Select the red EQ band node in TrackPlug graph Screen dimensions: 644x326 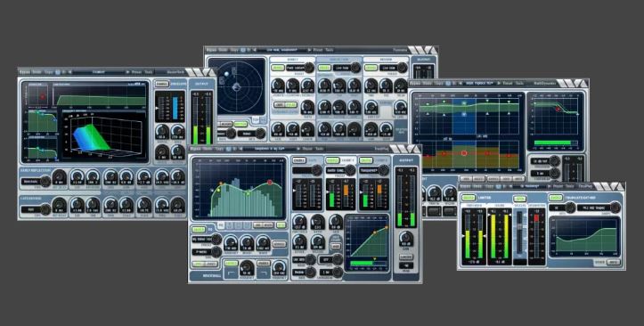pyautogui.click(x=270, y=182)
